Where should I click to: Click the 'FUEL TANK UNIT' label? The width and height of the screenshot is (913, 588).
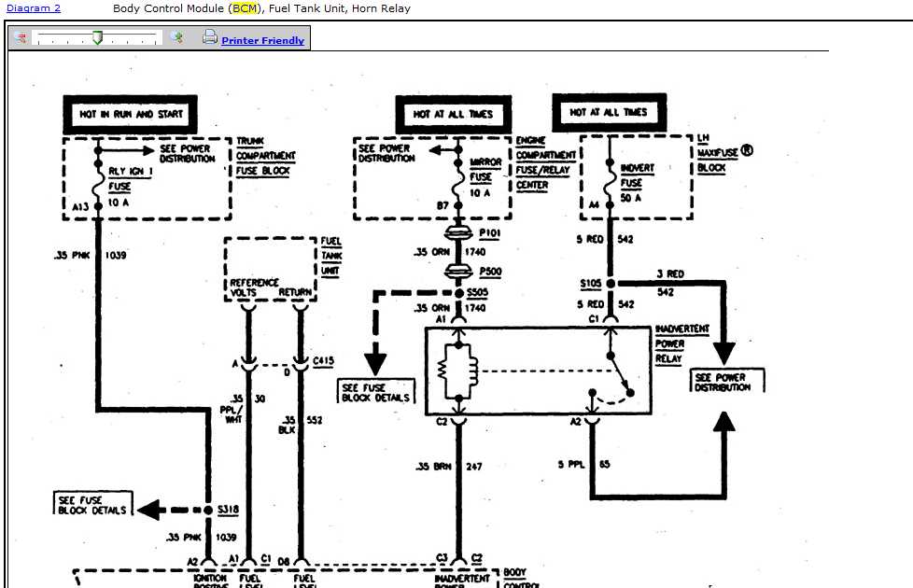(x=331, y=256)
